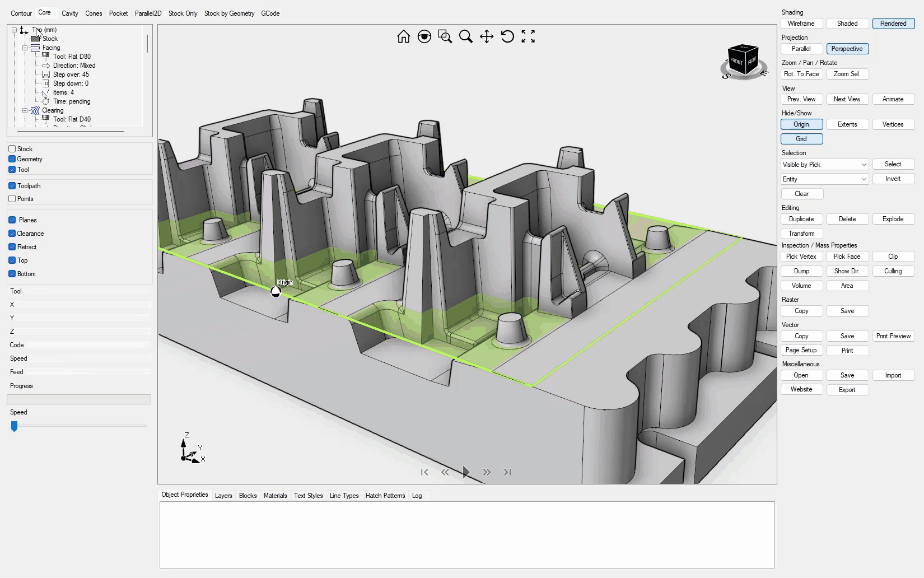Viewport: 924px width, 578px height.
Task: Click the orbit/look-at eye icon
Action: [x=424, y=37]
